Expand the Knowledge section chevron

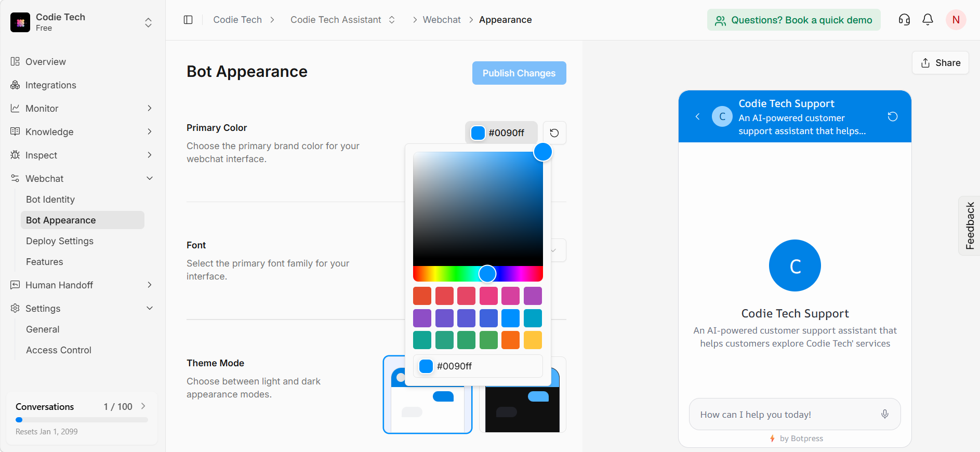pyautogui.click(x=150, y=131)
